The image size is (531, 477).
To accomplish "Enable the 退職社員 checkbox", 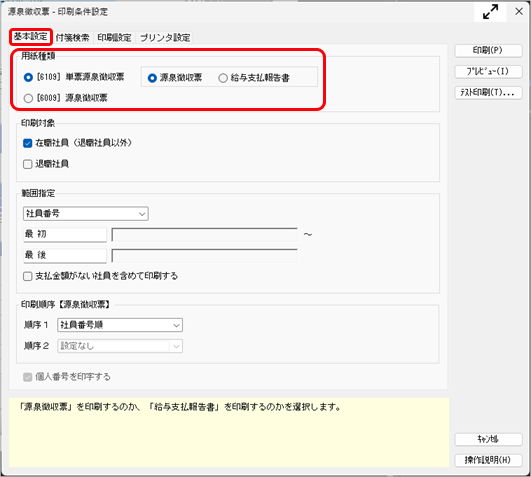I will pyautogui.click(x=27, y=164).
